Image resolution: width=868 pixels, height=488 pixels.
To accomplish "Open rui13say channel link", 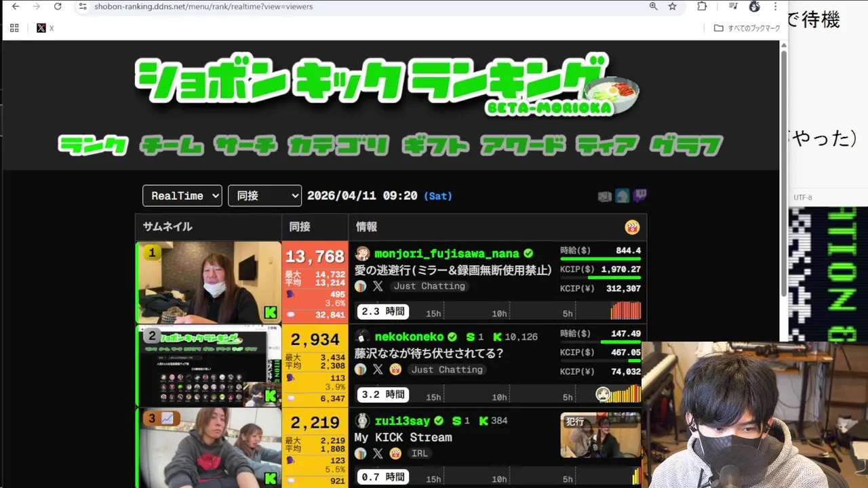I will coord(402,421).
